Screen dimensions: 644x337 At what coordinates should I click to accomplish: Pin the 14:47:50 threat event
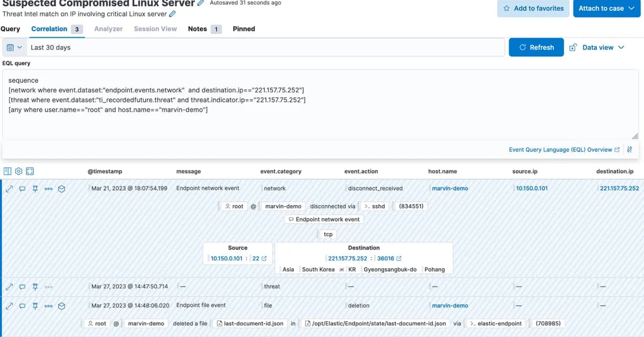point(35,287)
